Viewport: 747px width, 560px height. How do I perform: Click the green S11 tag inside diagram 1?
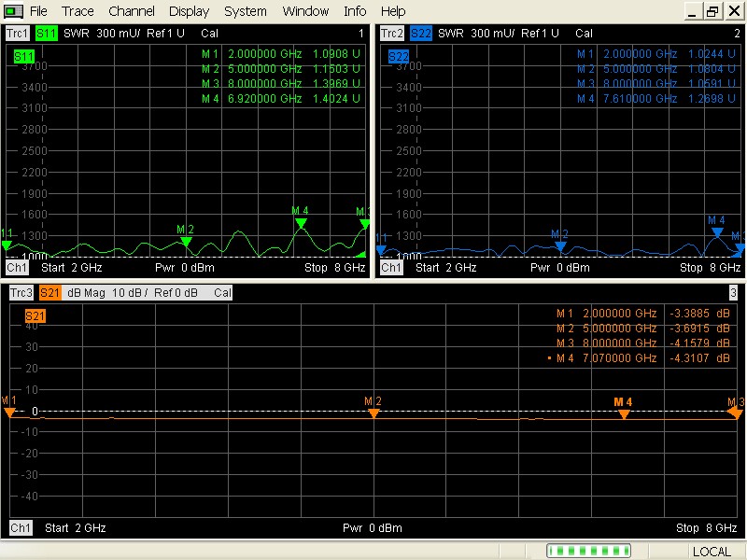(24, 57)
